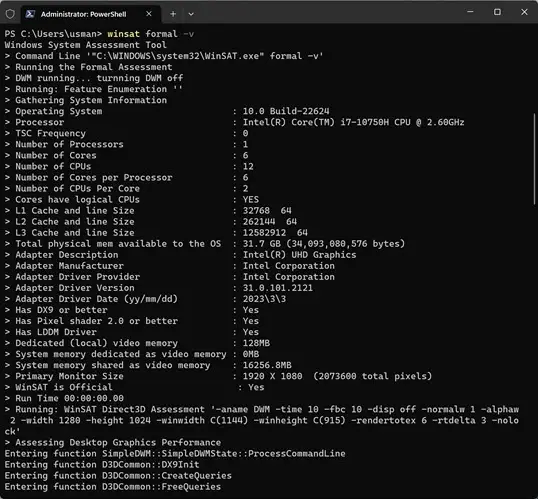Click 'Number of Cores per Processor' label
This screenshot has height=500, width=538.
coord(94,177)
